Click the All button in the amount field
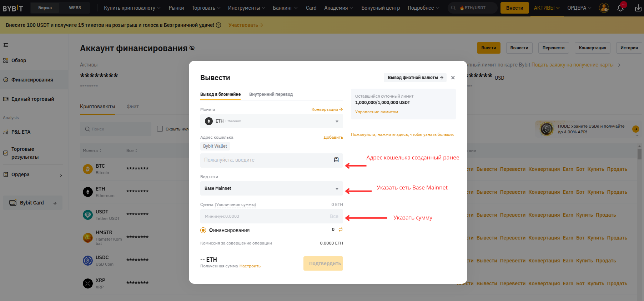The width and height of the screenshot is (644, 301). 334,216
